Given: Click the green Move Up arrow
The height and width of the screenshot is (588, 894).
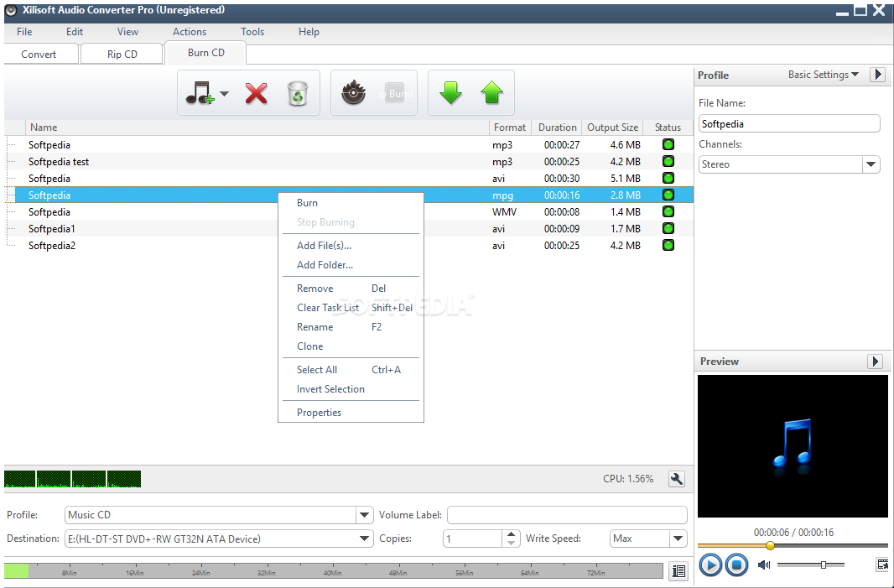Looking at the screenshot, I should (x=491, y=93).
